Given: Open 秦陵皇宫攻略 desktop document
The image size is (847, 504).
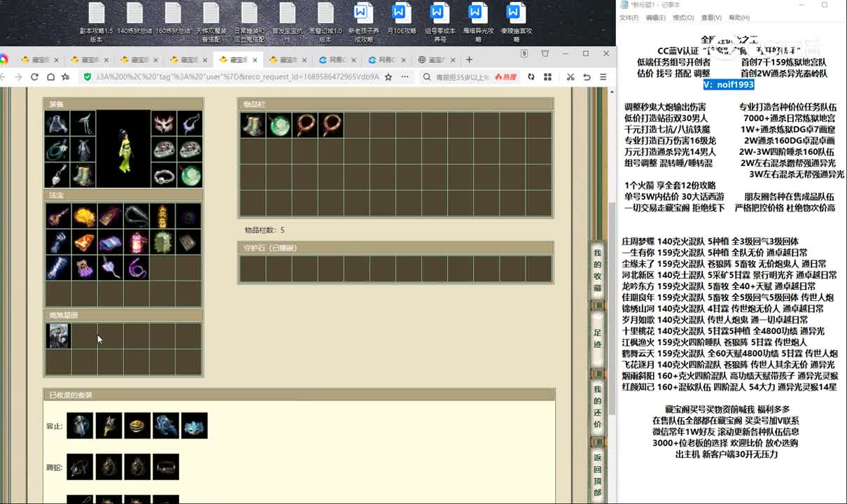Looking at the screenshot, I should (516, 23).
